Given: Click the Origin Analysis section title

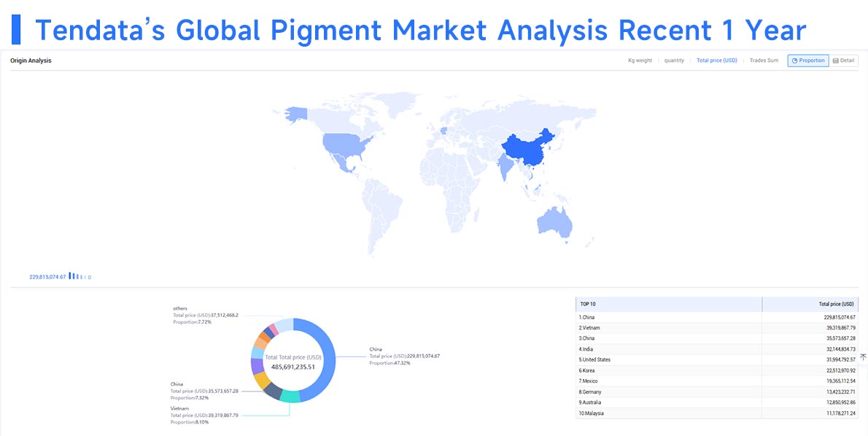Looking at the screenshot, I should click(31, 61).
